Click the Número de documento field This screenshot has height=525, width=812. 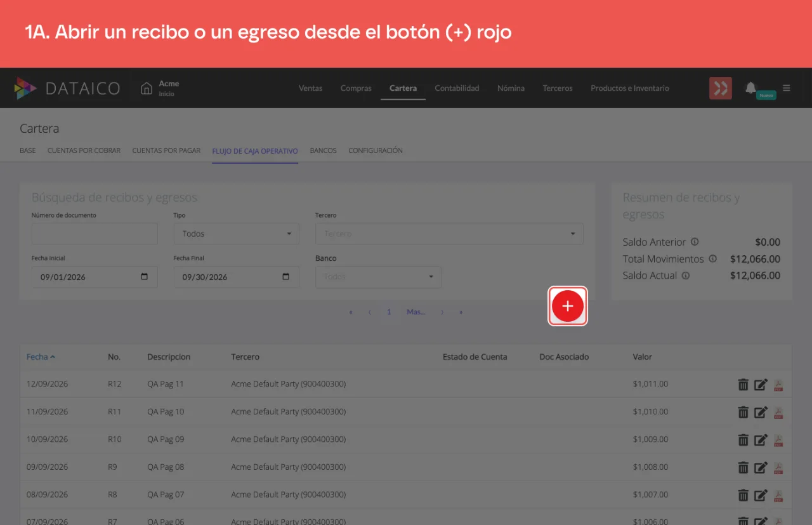(x=95, y=234)
